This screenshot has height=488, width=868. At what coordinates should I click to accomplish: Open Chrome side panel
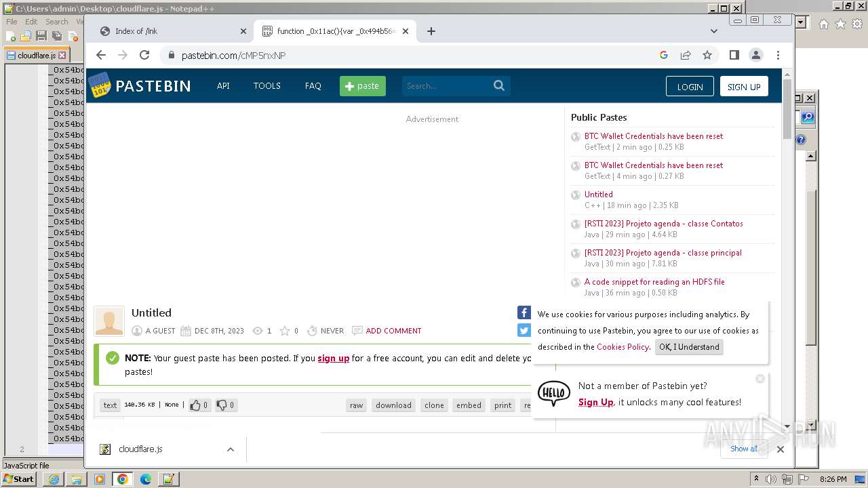(x=734, y=55)
